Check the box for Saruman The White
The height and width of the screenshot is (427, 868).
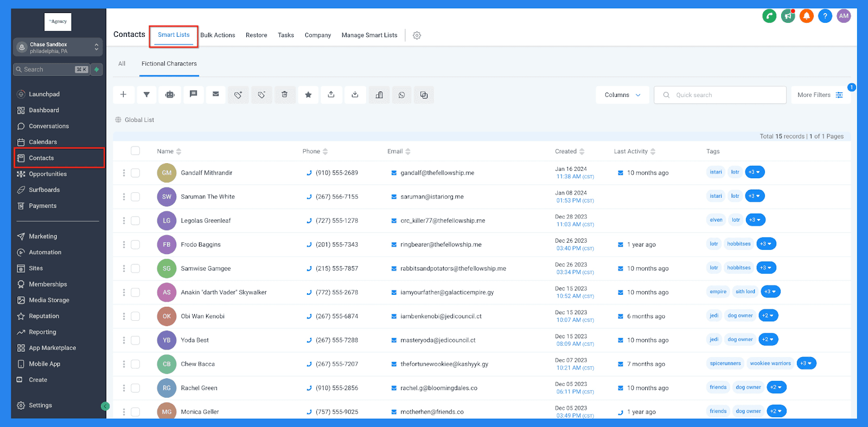pos(136,197)
